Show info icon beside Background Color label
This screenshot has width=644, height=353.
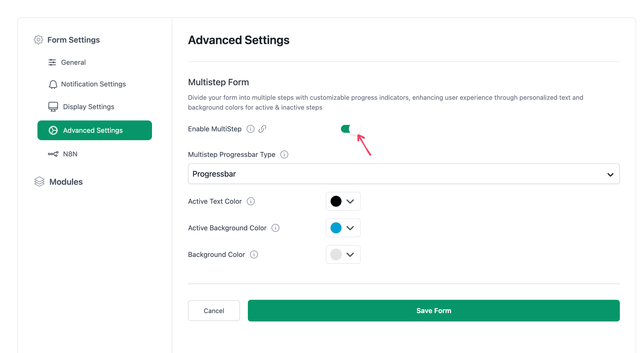(x=254, y=254)
